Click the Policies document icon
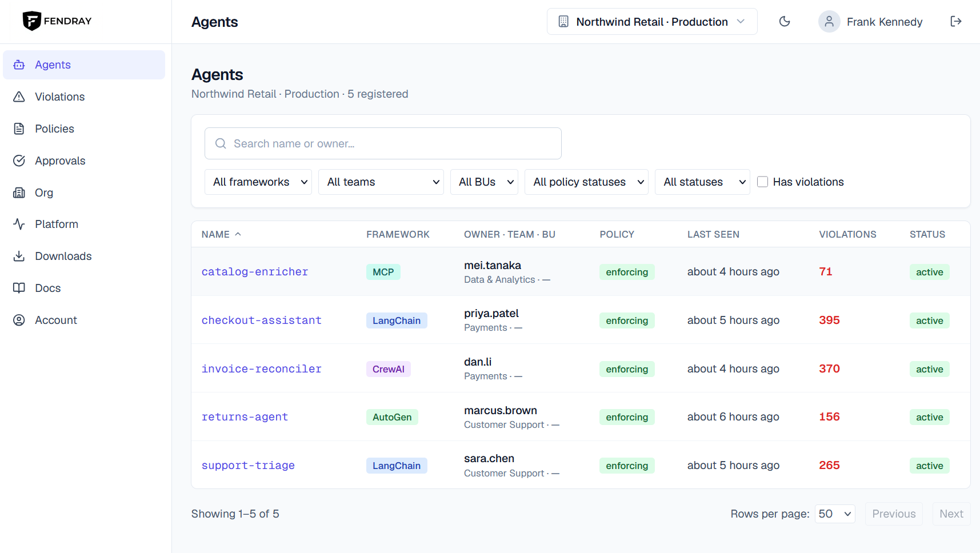This screenshot has height=553, width=980. pos(19,129)
